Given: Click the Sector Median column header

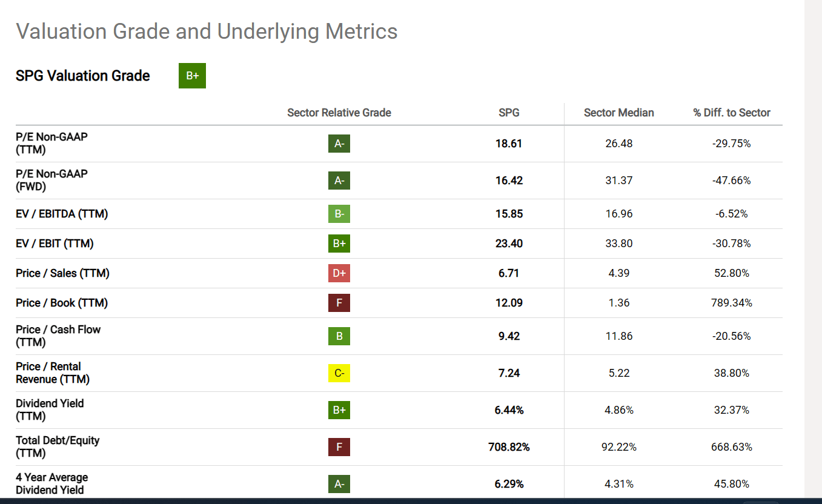Looking at the screenshot, I should coord(618,113).
